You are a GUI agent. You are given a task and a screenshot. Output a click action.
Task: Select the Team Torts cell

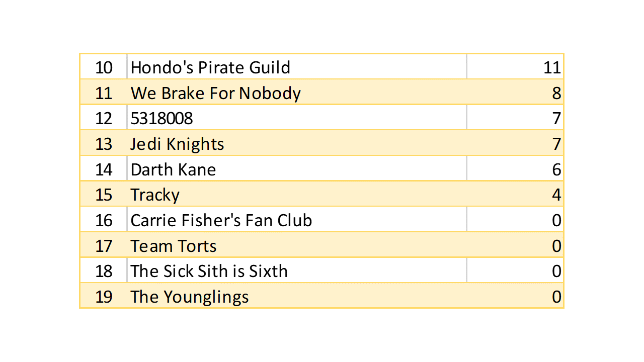tap(174, 246)
